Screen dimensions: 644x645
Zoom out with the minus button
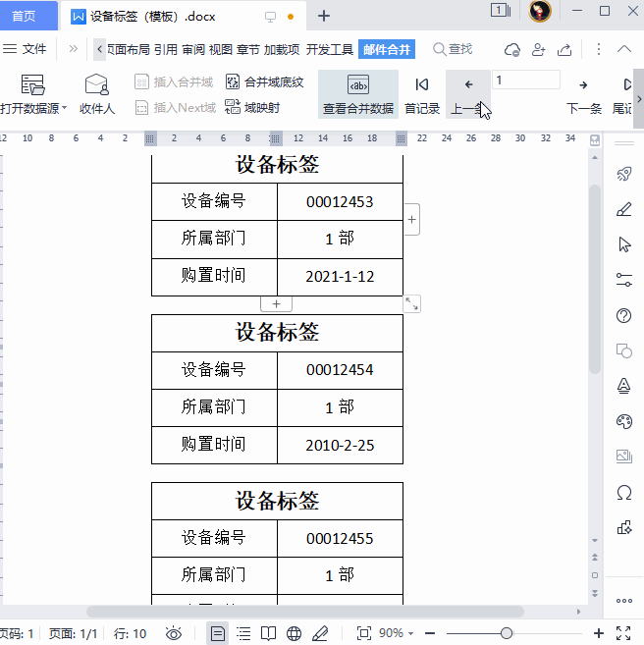430,633
